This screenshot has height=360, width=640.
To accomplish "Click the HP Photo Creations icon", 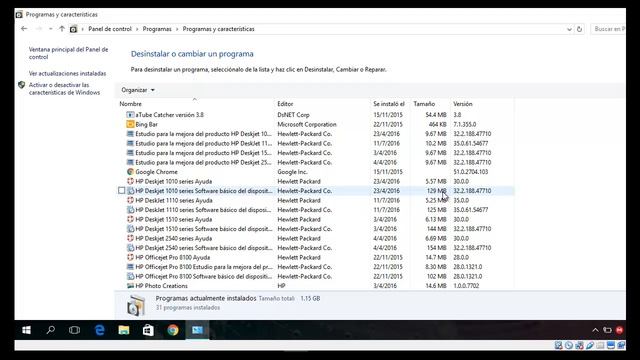I will (x=130, y=286).
